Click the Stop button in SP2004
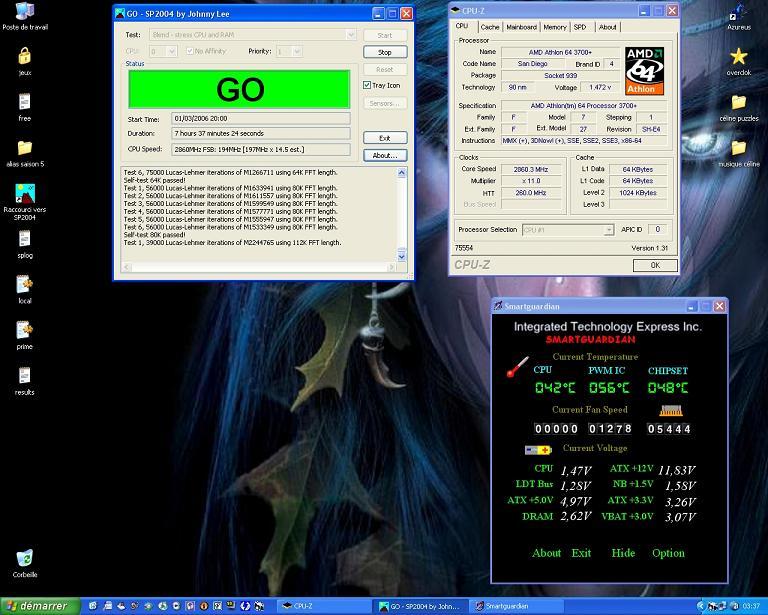768x615 pixels. tap(385, 52)
